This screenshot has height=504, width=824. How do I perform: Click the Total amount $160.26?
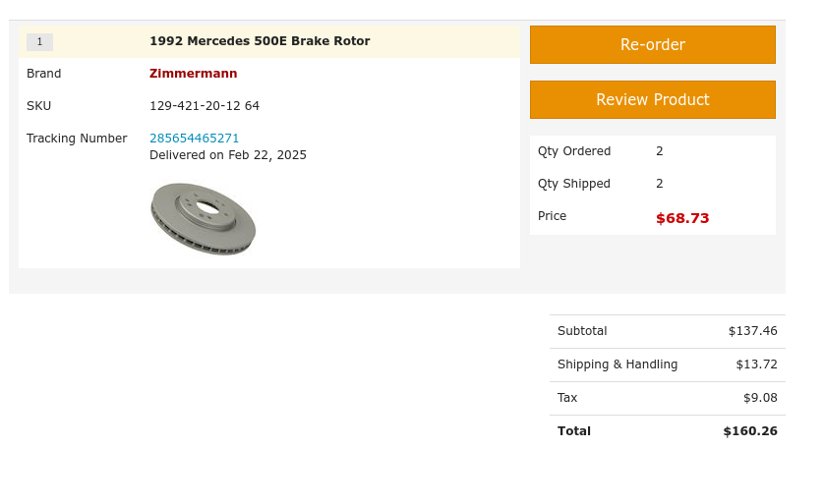pyautogui.click(x=749, y=431)
